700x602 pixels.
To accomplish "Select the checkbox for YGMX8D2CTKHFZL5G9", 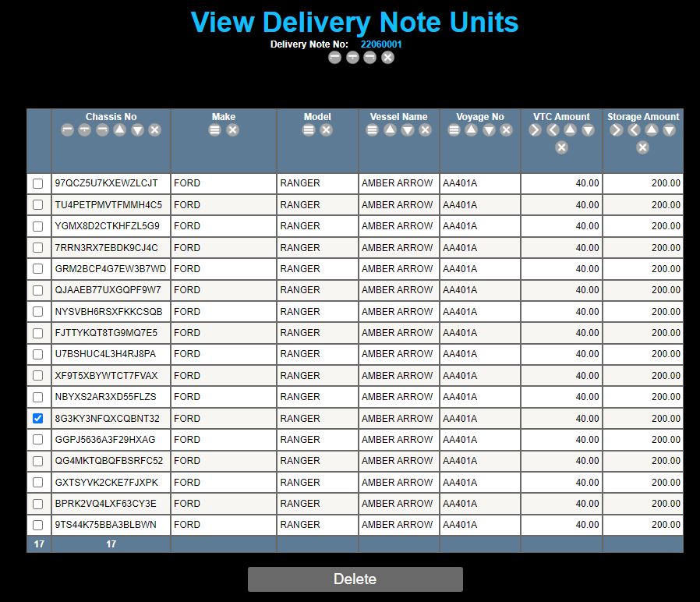I will coord(38,226).
